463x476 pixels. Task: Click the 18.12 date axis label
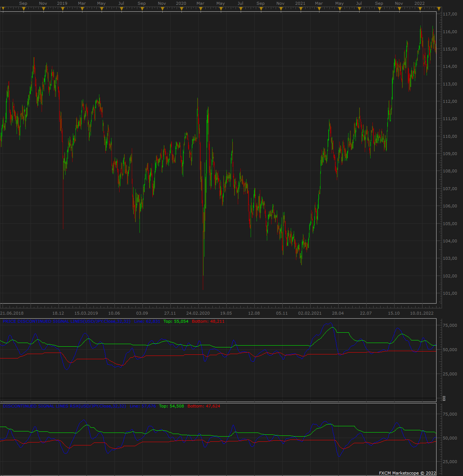click(58, 313)
